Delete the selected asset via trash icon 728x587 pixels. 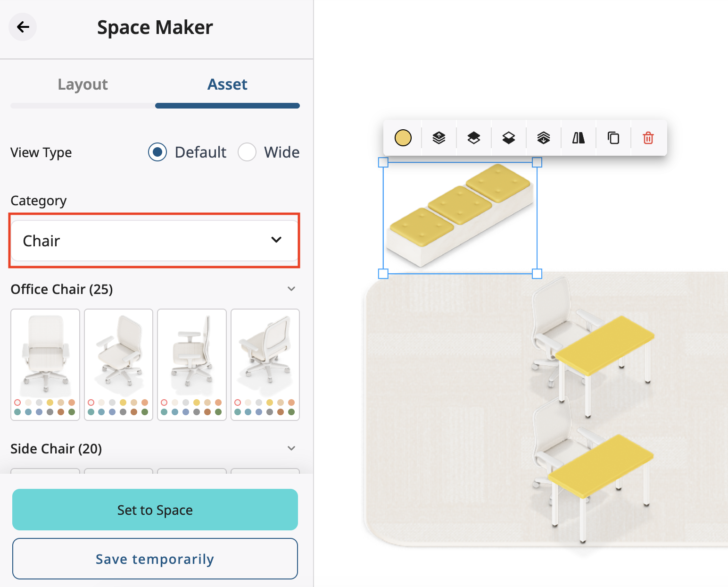coord(648,138)
